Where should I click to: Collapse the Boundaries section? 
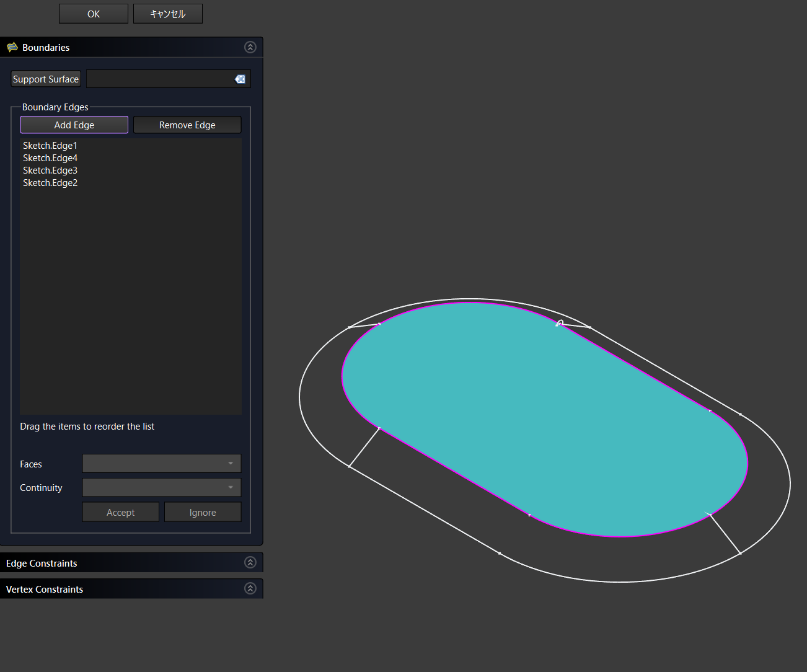[250, 47]
